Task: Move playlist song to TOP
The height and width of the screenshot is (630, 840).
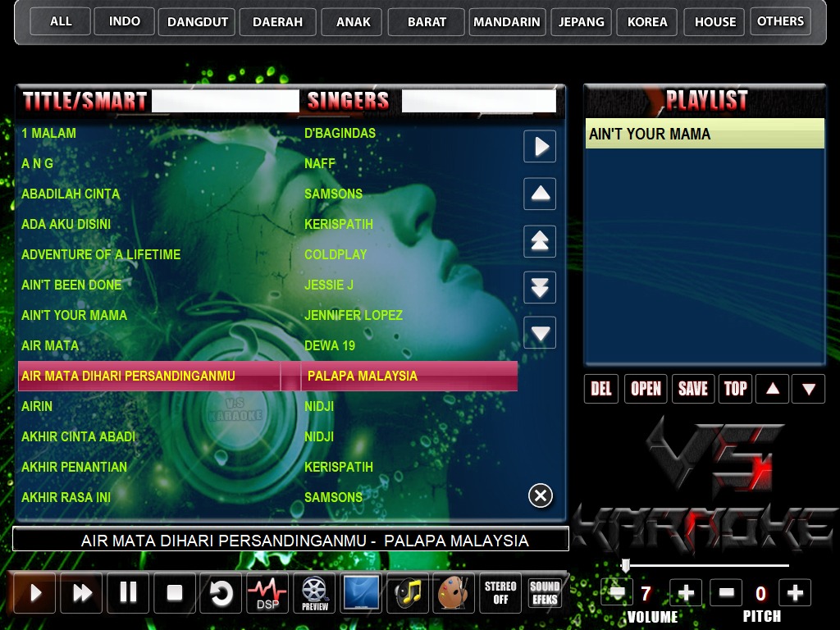Action: 735,388
